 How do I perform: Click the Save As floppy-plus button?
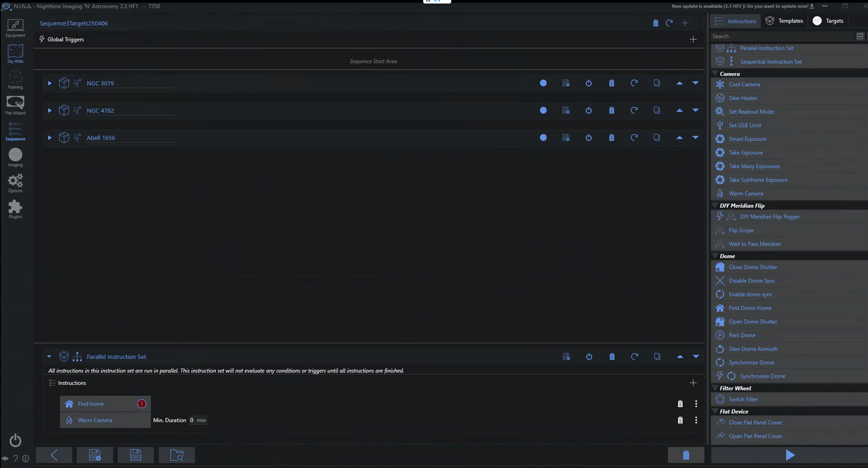tap(95, 455)
